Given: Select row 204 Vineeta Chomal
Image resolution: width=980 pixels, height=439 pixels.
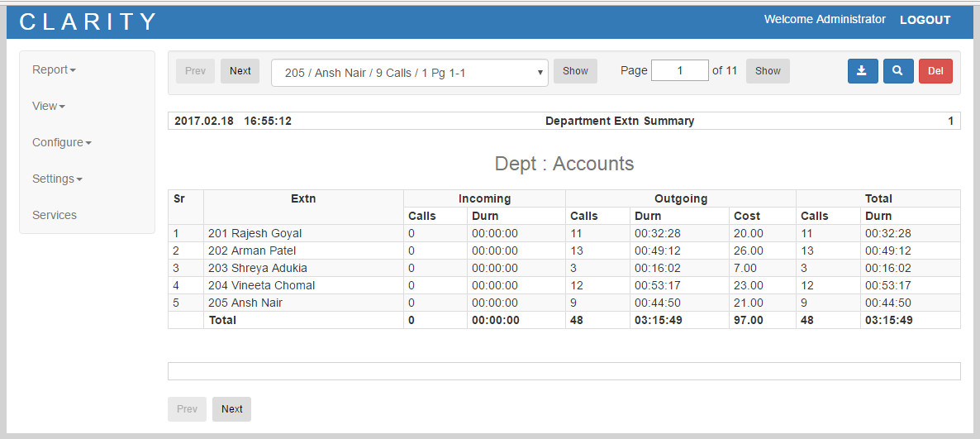Looking at the screenshot, I should [x=564, y=286].
